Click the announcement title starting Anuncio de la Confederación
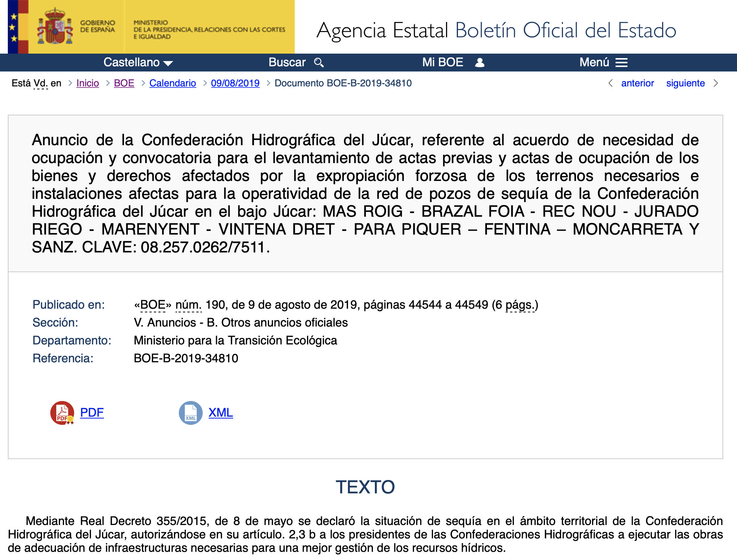 point(365,194)
